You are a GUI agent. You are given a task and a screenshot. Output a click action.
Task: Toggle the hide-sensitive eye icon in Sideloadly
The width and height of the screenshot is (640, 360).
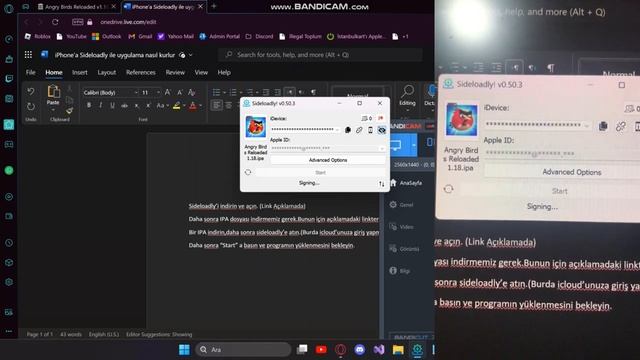pyautogui.click(x=382, y=130)
